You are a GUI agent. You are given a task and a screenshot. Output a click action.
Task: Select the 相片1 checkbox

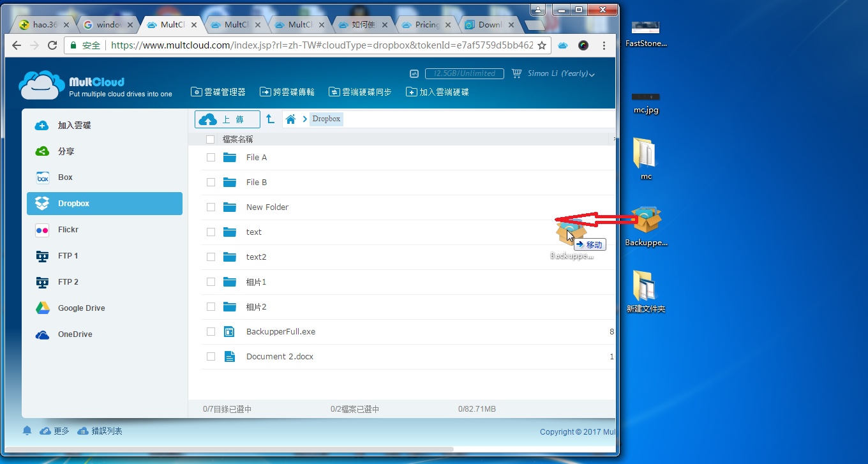point(211,282)
